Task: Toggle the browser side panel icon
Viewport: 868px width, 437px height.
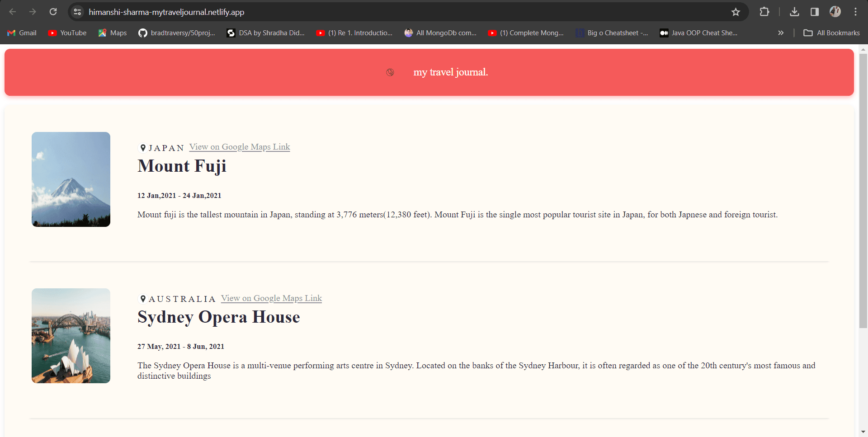Action: pyautogui.click(x=815, y=12)
